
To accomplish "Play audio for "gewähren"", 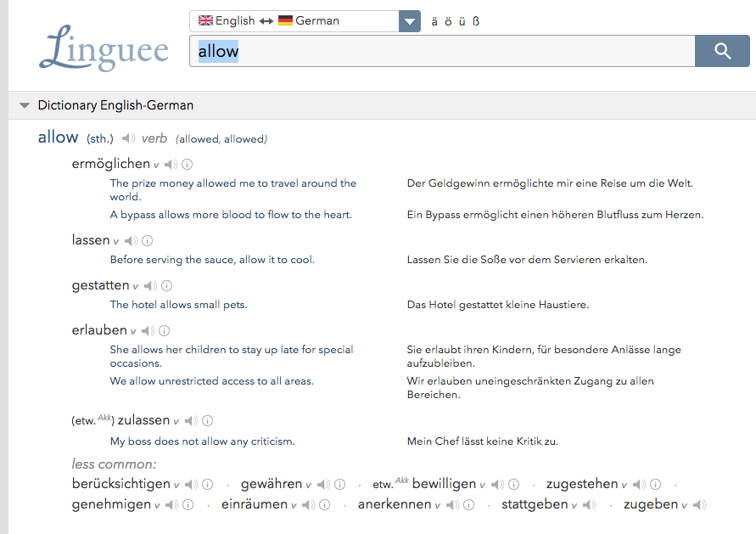I will click(322, 484).
